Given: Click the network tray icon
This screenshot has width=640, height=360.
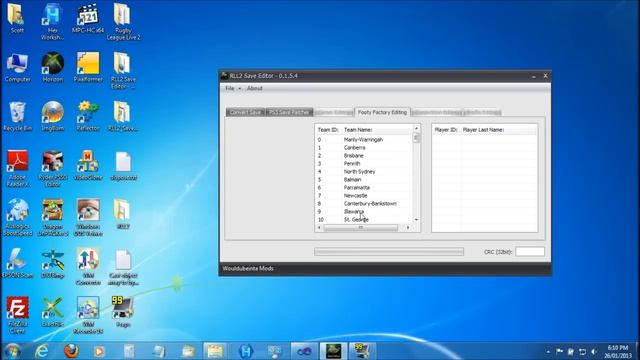Looking at the screenshot, I should click(x=582, y=351).
